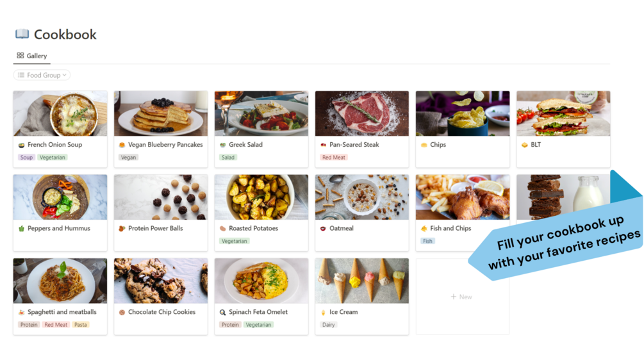
Task: Click the cookie icon beside Chocolate Chip Cookies
Action: 122,312
